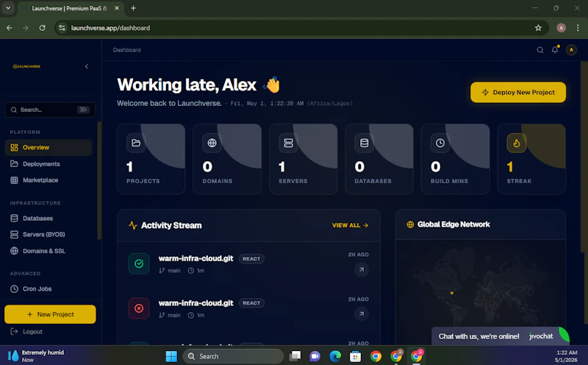Click the taskbar Search box

point(233,356)
